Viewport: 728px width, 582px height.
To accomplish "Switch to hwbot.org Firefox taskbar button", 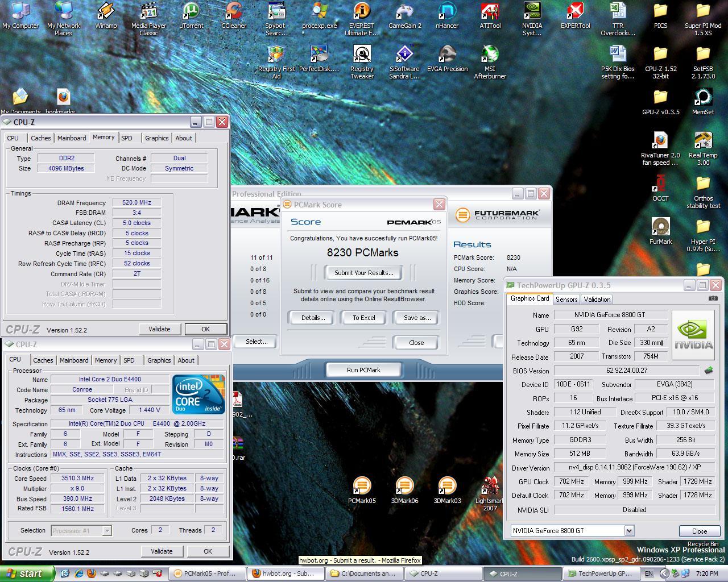I will coord(286,573).
